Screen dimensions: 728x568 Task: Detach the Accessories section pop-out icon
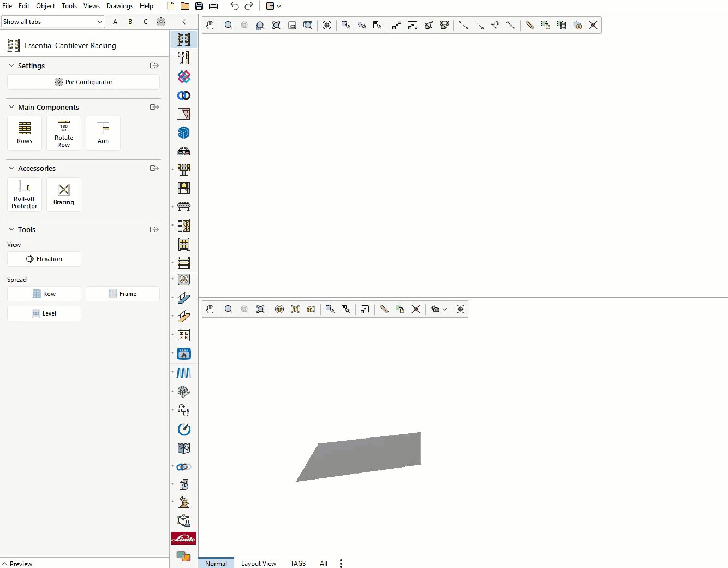click(x=154, y=168)
